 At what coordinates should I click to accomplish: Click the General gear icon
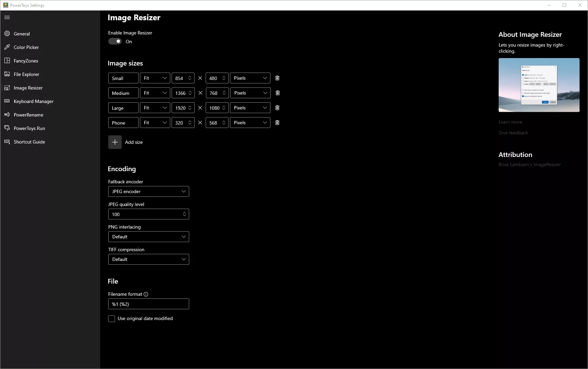[x=7, y=33]
